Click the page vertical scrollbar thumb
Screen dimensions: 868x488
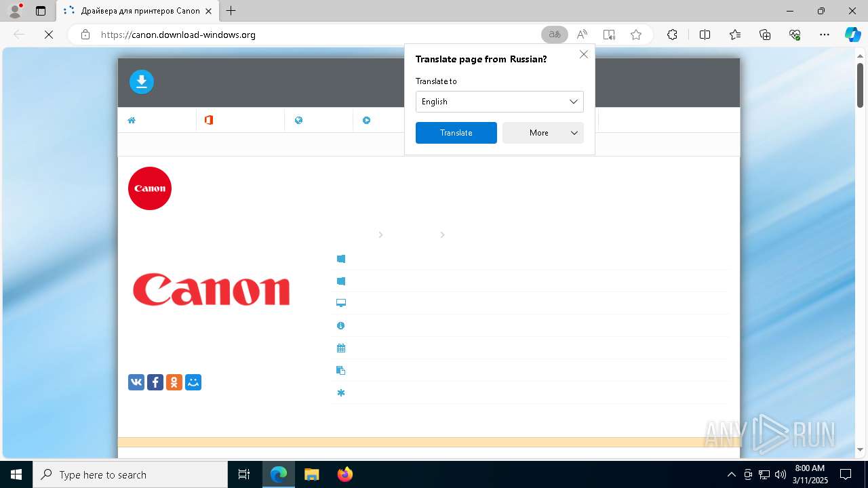[x=860, y=84]
